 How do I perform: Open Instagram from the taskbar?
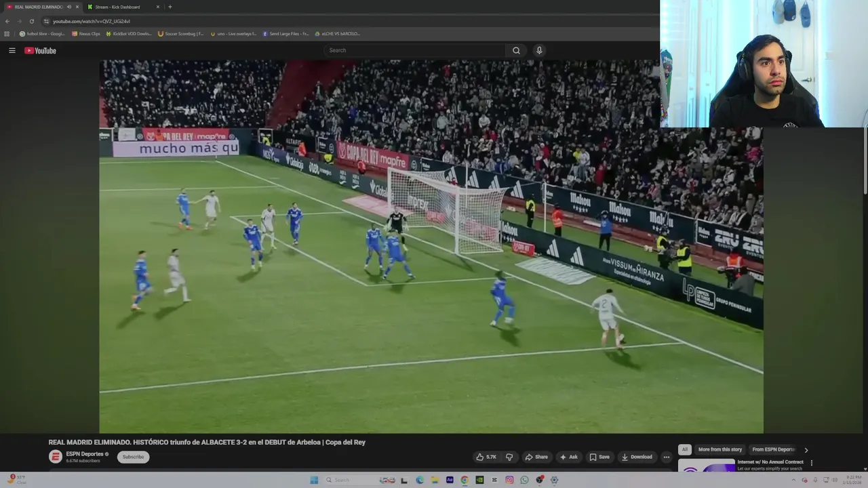tap(509, 480)
